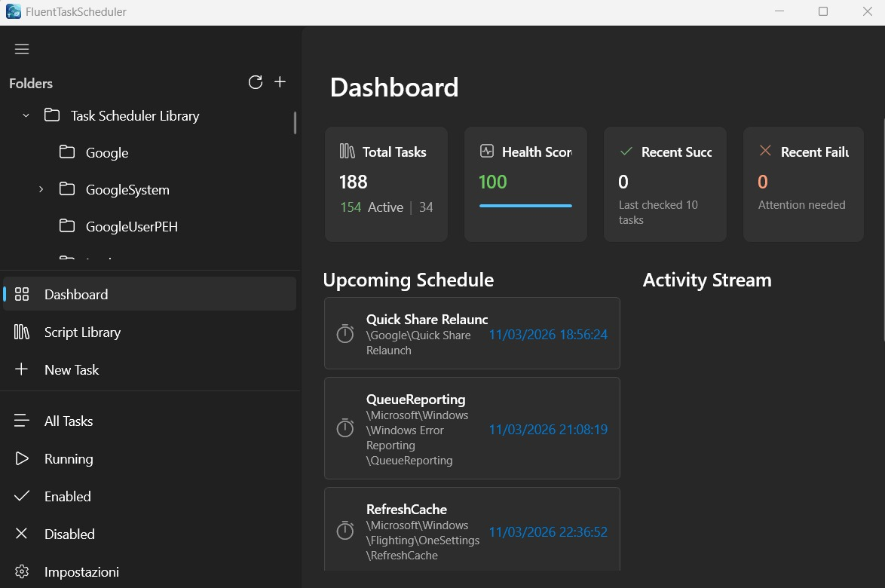Select the Google folder in the tree
Viewport: 885px width, 588px height.
tap(107, 152)
